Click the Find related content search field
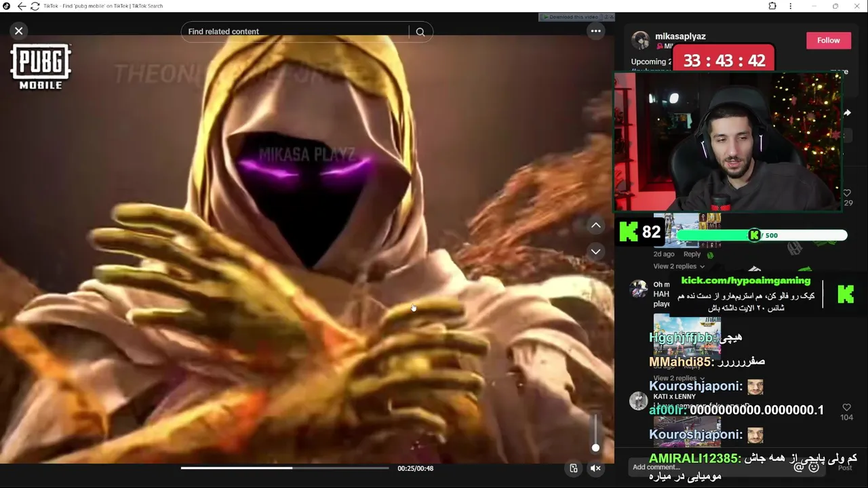 pyautogui.click(x=295, y=32)
